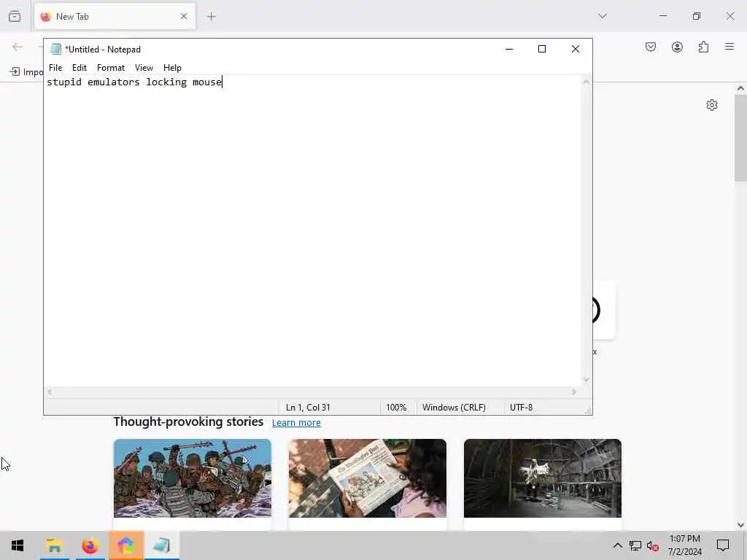Click the Ln 1, Col 31 status entry
Screen dimensions: 747x560
[308, 408]
